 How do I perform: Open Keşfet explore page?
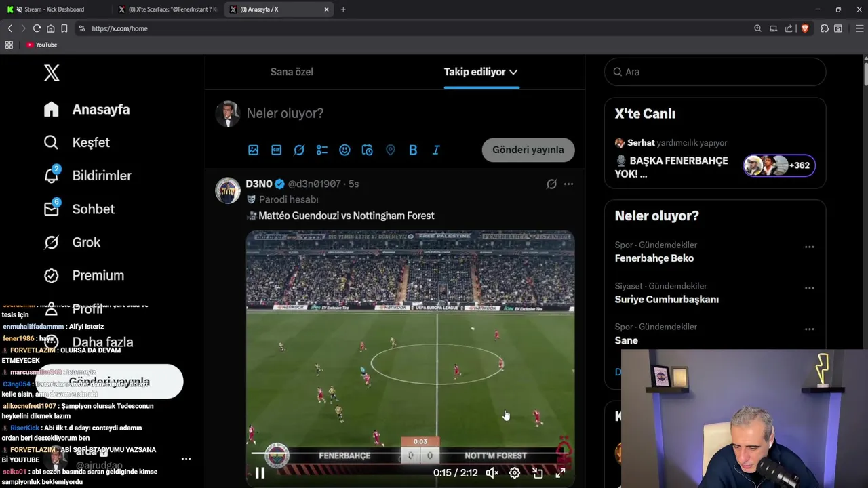(x=77, y=142)
